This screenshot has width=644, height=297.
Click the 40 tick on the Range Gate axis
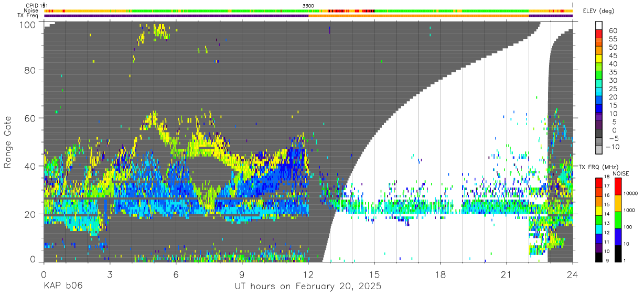[31, 166]
